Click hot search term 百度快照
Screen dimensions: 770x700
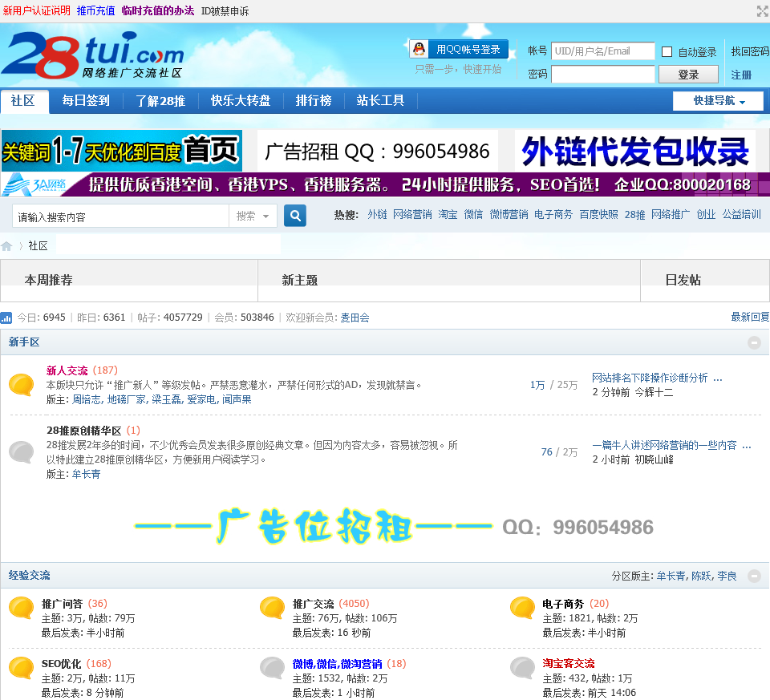(x=598, y=215)
